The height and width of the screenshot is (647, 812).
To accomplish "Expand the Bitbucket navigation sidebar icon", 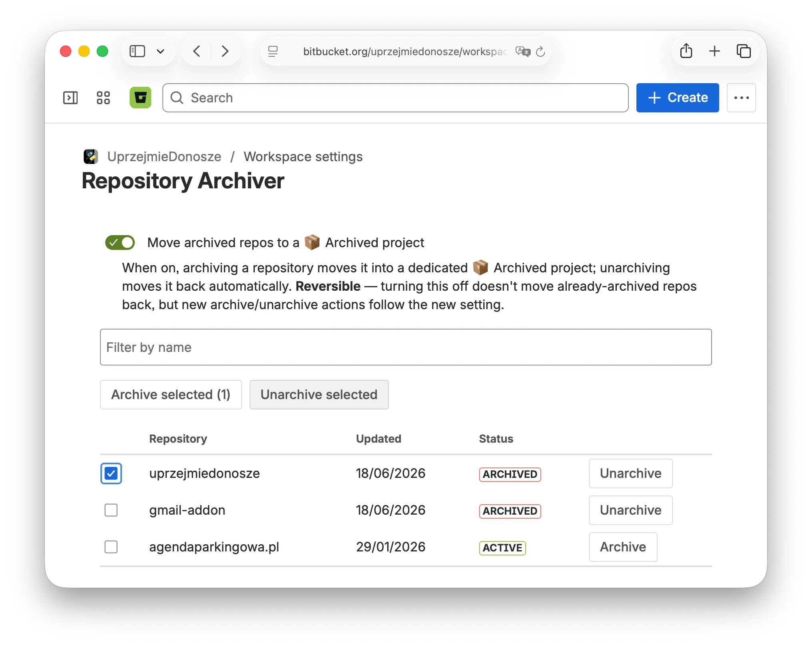I will pyautogui.click(x=70, y=98).
